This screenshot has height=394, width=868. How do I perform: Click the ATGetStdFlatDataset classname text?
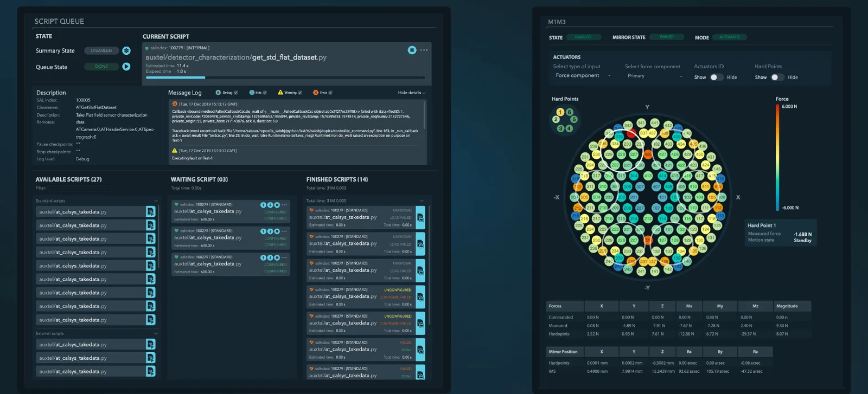pyautogui.click(x=96, y=107)
